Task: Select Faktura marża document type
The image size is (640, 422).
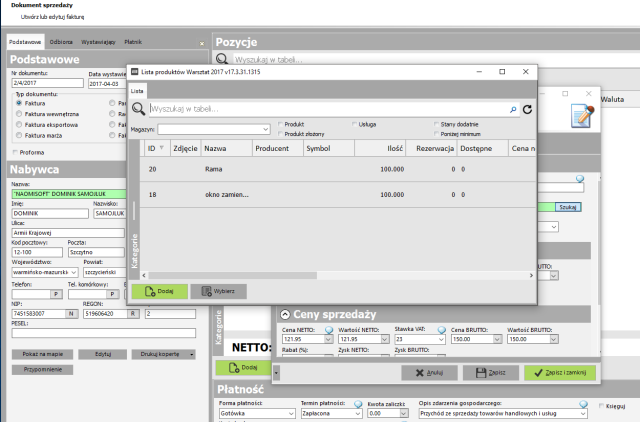Action: tap(19, 135)
